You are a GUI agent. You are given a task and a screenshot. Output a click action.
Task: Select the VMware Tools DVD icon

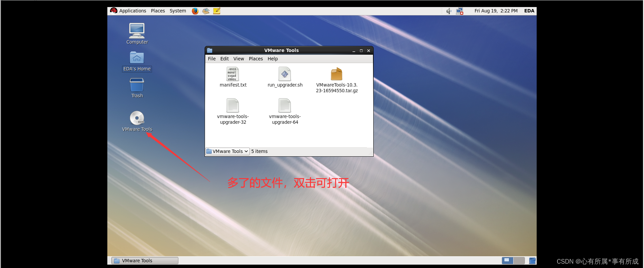137,118
